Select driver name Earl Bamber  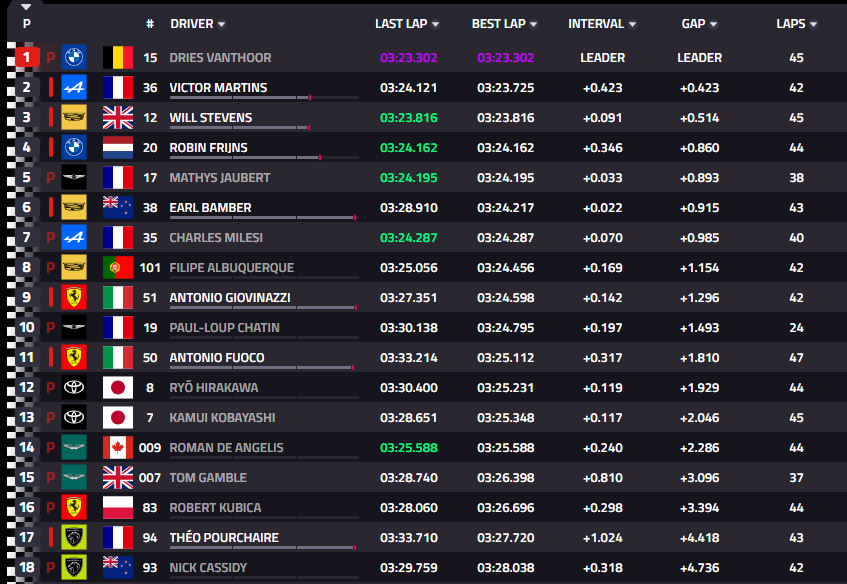tap(210, 207)
